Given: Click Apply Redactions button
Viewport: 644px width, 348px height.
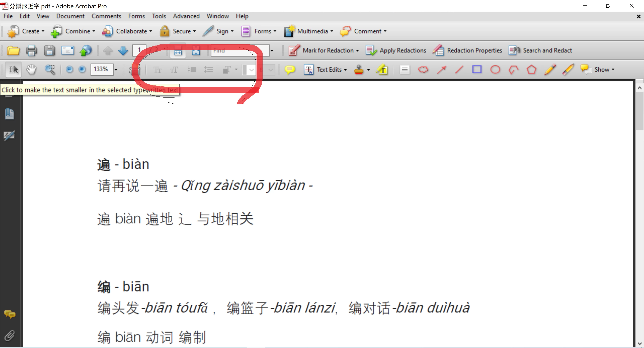Looking at the screenshot, I should (396, 50).
